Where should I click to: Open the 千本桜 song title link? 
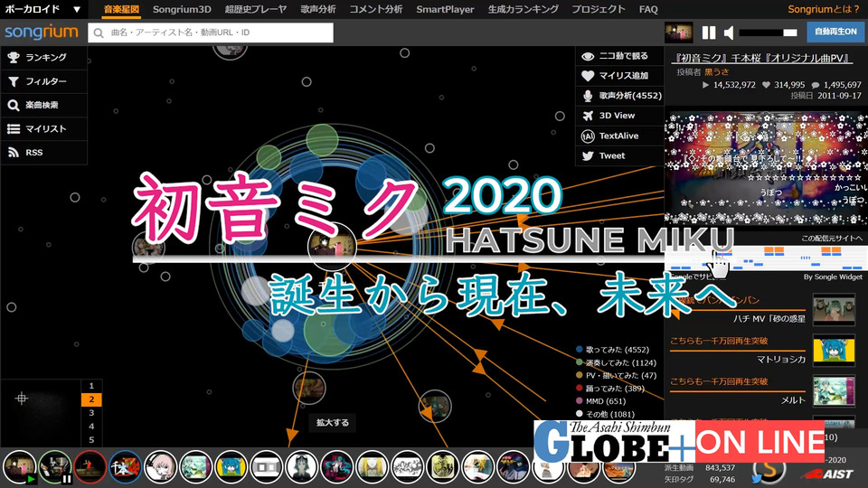pos(761,58)
